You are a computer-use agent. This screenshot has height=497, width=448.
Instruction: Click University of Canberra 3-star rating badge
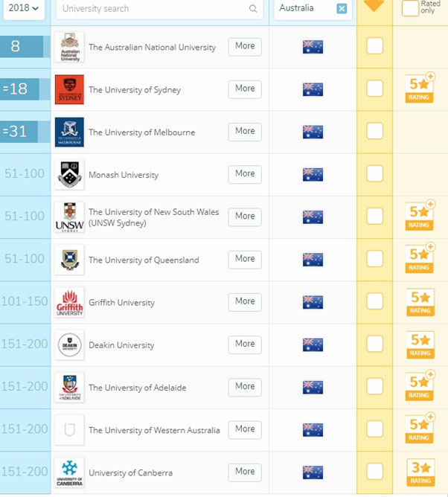(x=419, y=472)
